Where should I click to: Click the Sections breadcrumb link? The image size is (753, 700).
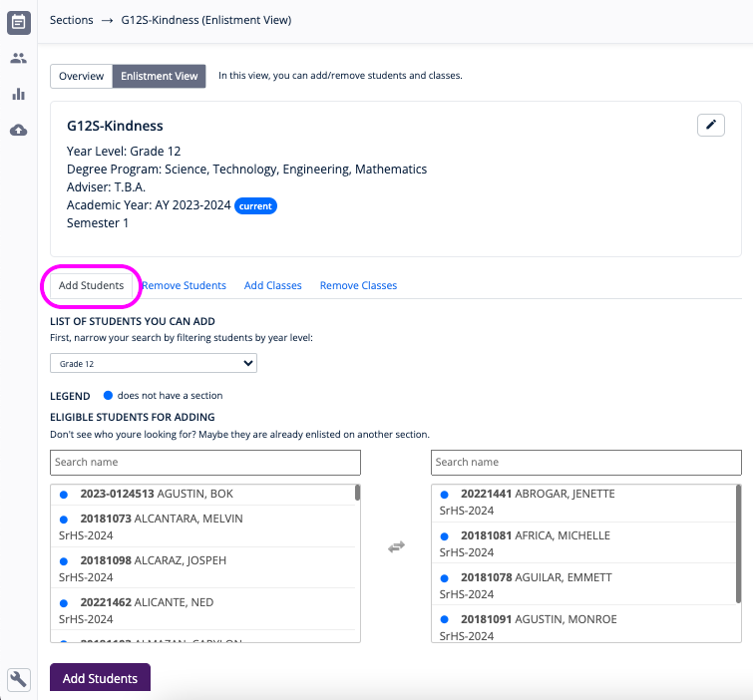pos(71,20)
